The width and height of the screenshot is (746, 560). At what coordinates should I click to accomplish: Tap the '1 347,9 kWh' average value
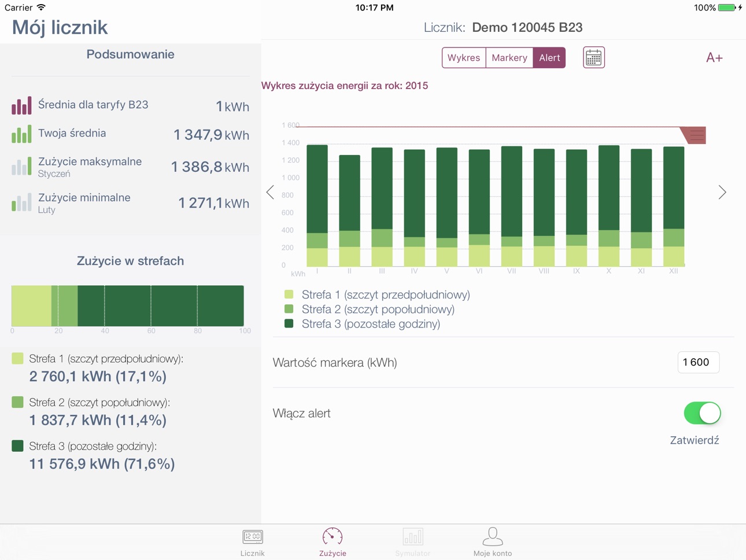click(x=212, y=135)
